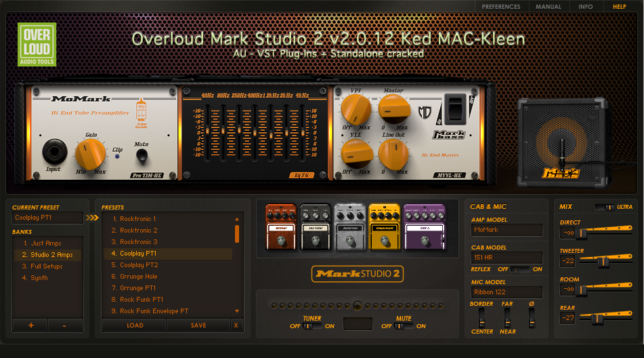Click the Save preset button
The width and height of the screenshot is (644, 358).
point(198,325)
